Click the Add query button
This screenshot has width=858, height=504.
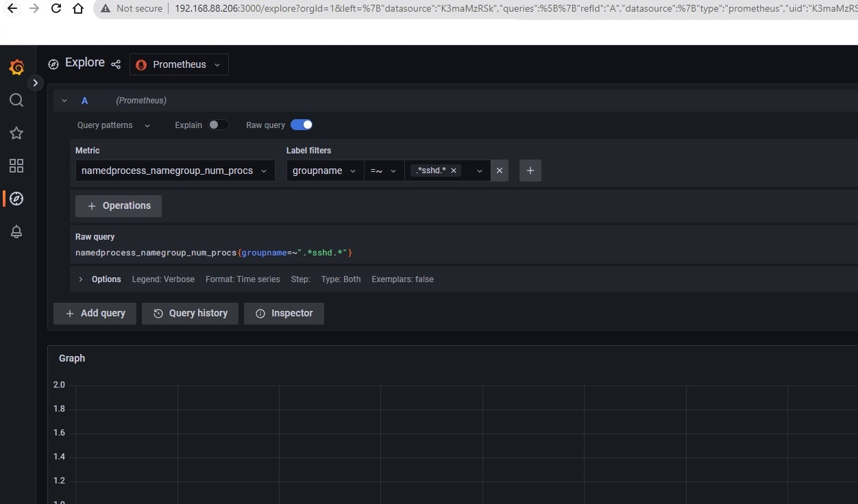[x=95, y=313]
